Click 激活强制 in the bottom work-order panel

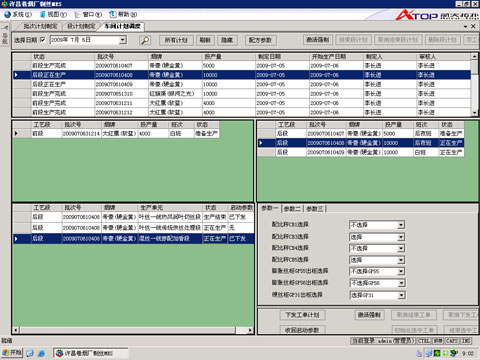pyautogui.click(x=369, y=315)
